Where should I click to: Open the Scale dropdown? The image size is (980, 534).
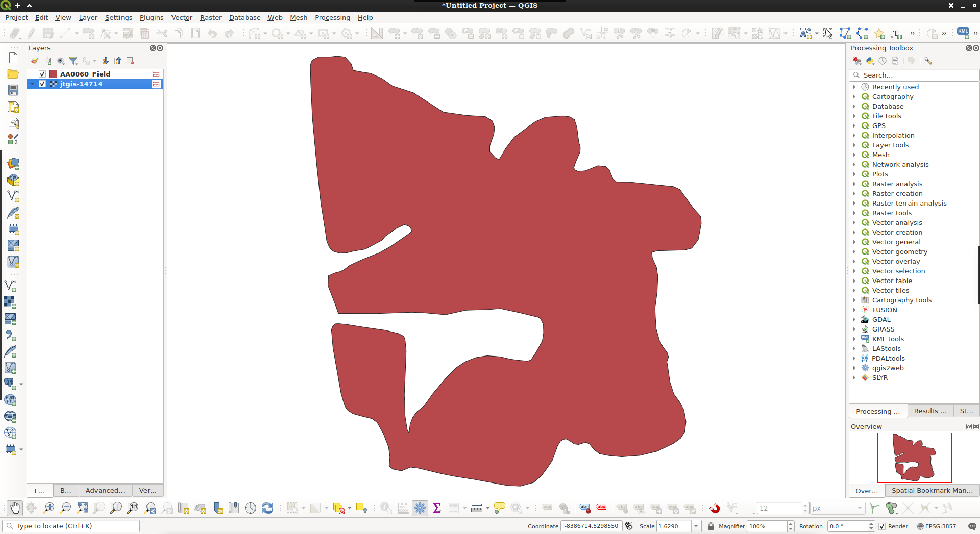pyautogui.click(x=697, y=526)
